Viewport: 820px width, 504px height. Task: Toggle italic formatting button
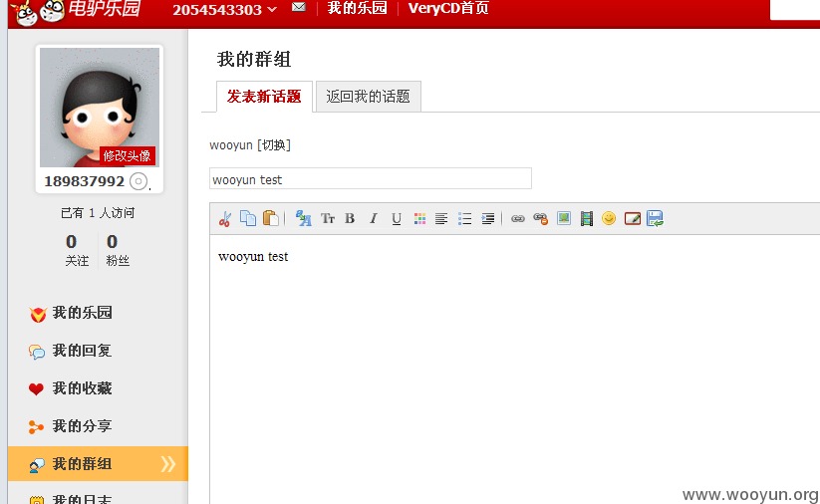(373, 218)
